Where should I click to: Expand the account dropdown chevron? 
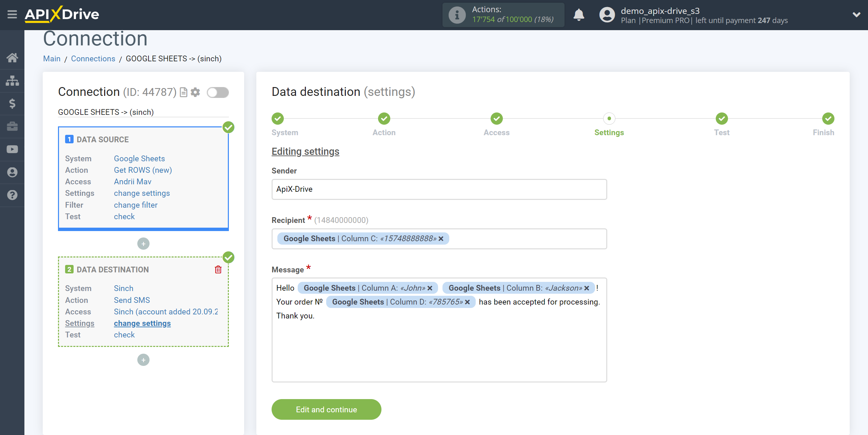tap(856, 15)
